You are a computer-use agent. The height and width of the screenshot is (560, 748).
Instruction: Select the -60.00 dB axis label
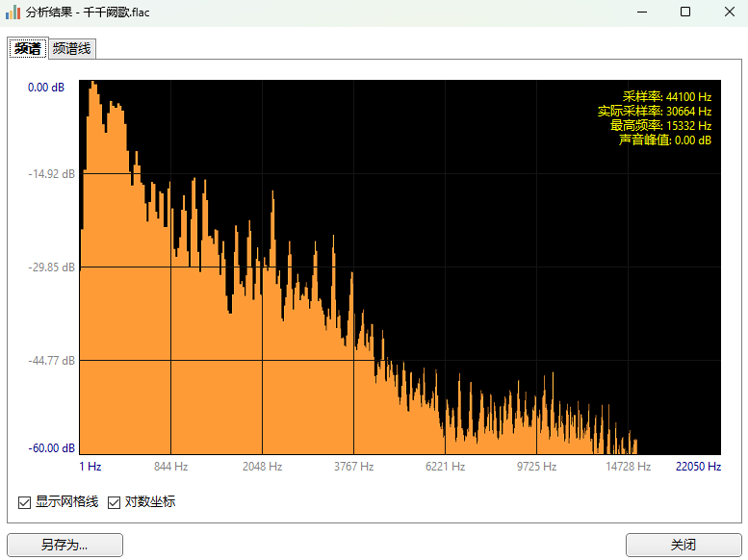(x=51, y=448)
